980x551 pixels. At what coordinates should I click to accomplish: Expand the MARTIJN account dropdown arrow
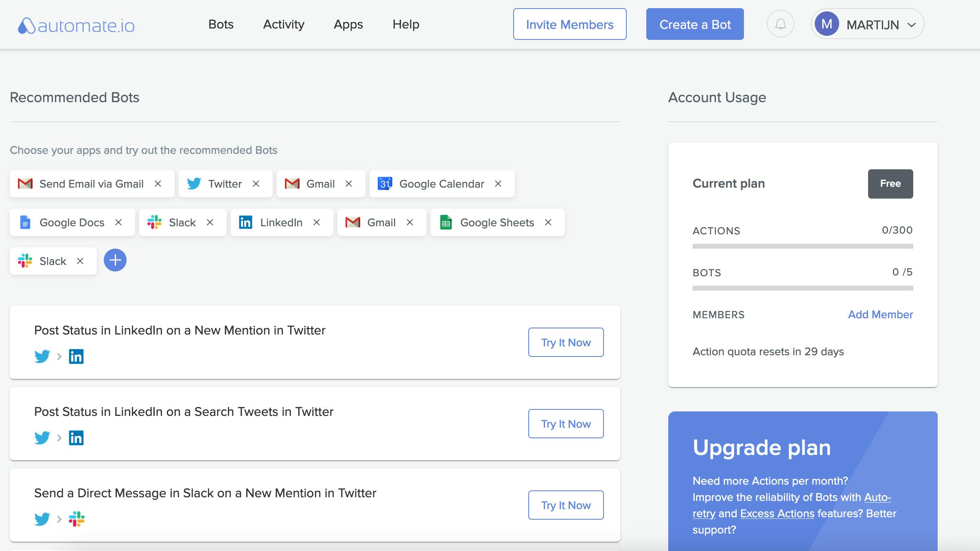point(912,25)
